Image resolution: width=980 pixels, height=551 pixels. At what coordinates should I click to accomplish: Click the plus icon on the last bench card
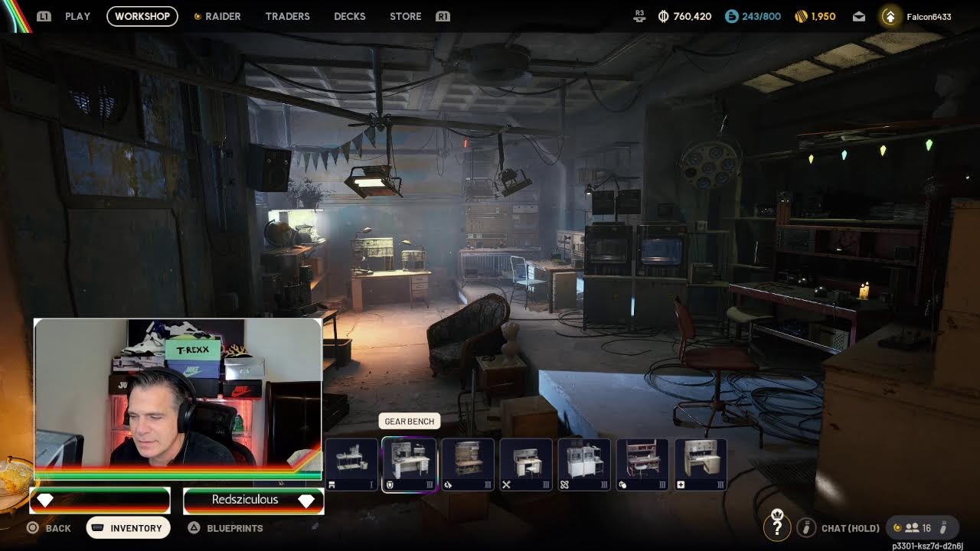[x=681, y=484]
